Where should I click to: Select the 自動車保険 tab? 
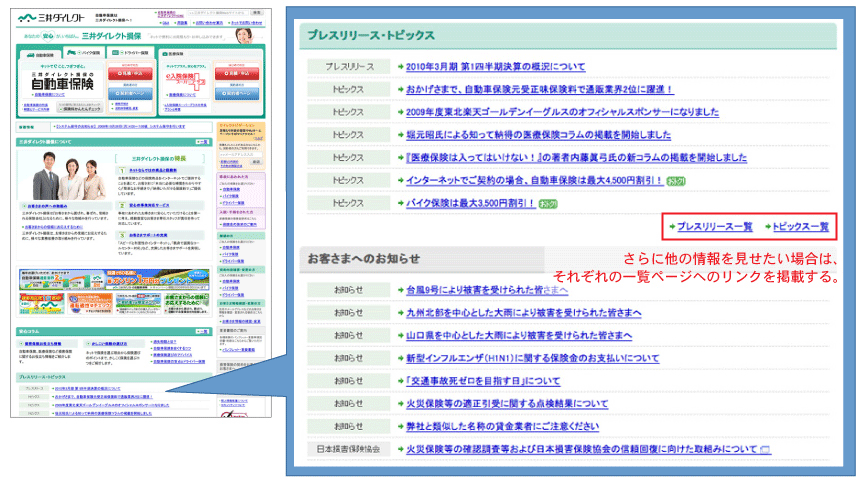click(39, 52)
